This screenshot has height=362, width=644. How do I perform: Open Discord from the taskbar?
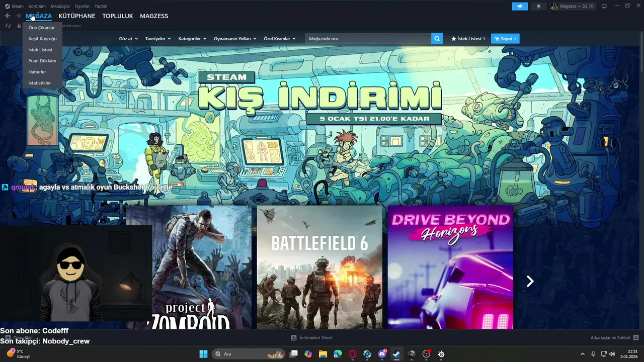[x=382, y=354]
